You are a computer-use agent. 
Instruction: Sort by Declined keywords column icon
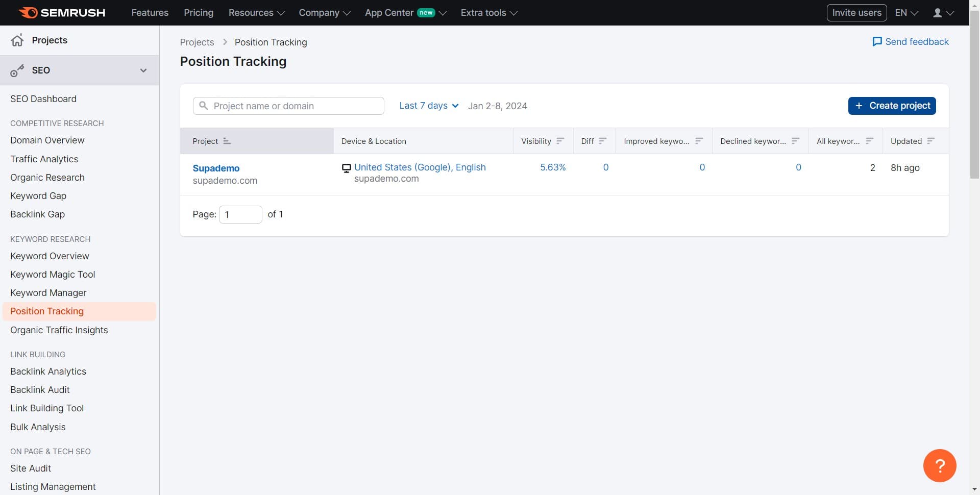[x=795, y=141]
